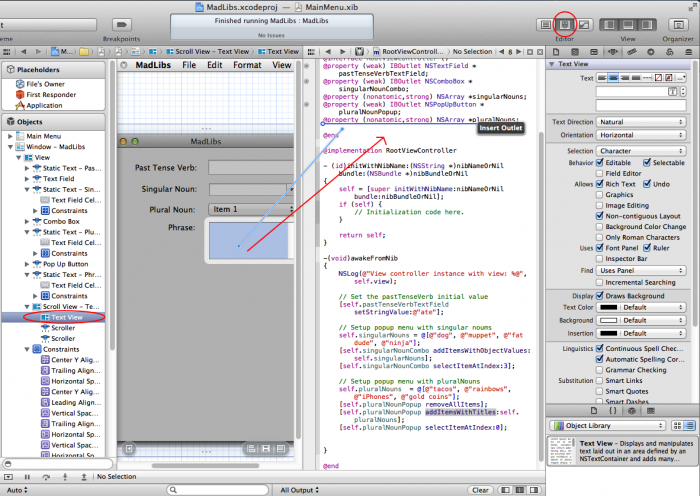Open the Text Direction dropdown
Screen dimensions: 700x496
pyautogui.click(x=641, y=122)
